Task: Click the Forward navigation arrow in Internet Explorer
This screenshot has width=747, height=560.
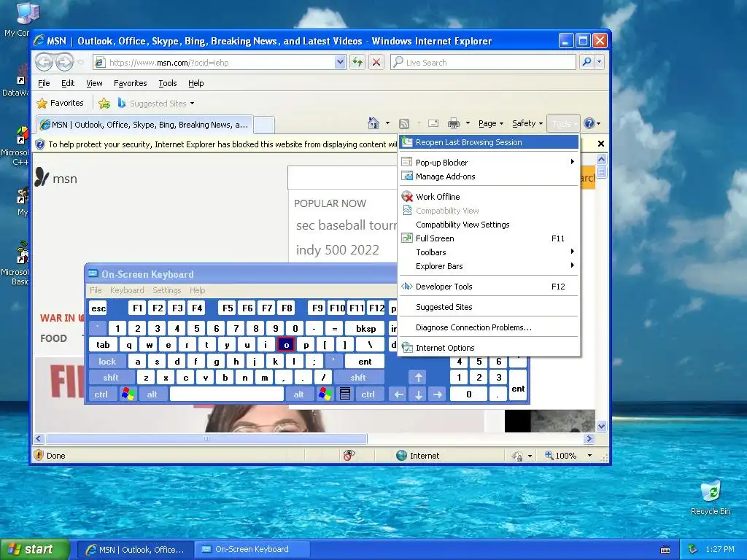Action: click(x=64, y=63)
